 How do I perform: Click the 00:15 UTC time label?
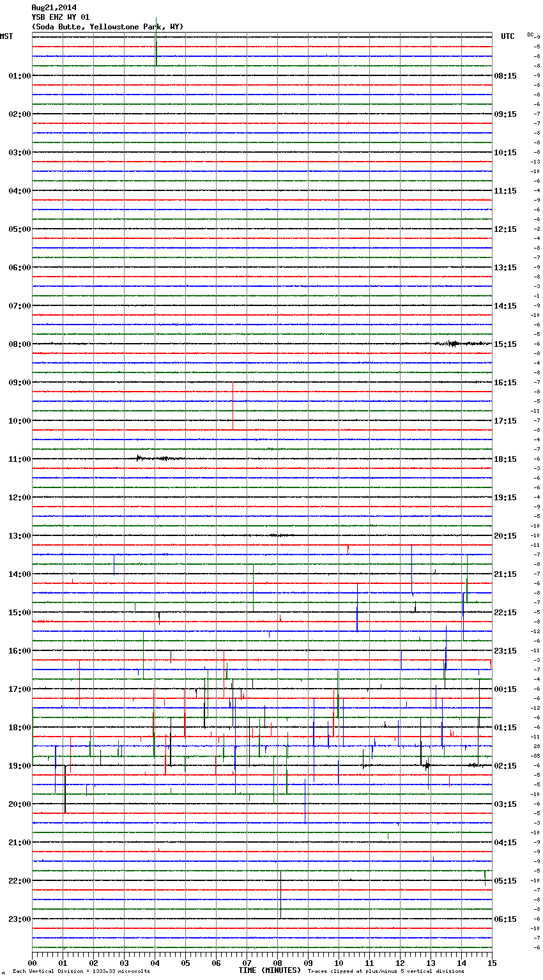click(x=505, y=689)
